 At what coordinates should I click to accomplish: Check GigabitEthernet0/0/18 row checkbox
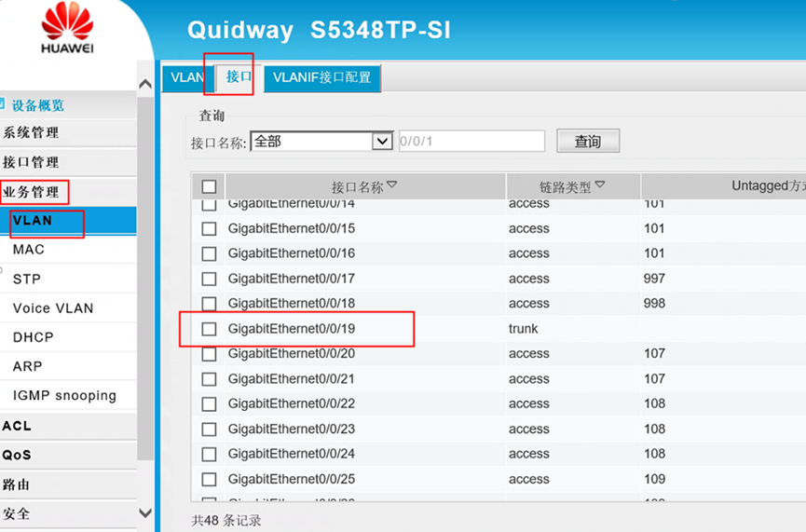[x=209, y=303]
